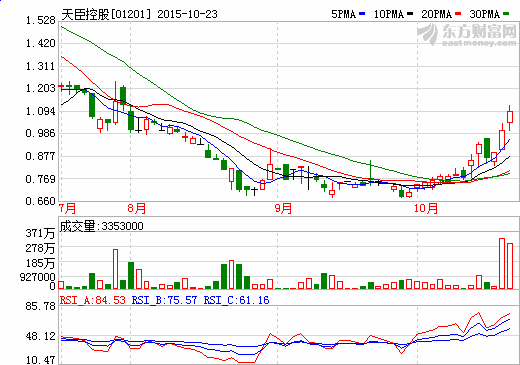
Task: Click the 278万 volume axis label
Action: (x=40, y=248)
